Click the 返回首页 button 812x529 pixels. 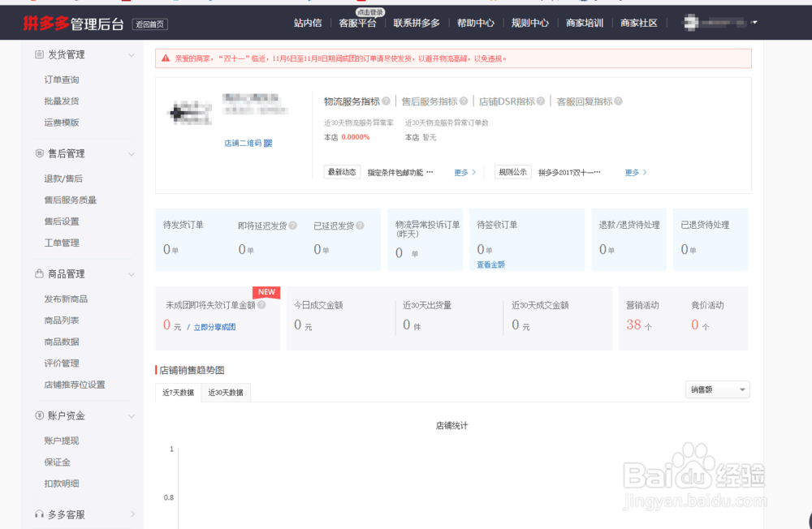pos(149,24)
